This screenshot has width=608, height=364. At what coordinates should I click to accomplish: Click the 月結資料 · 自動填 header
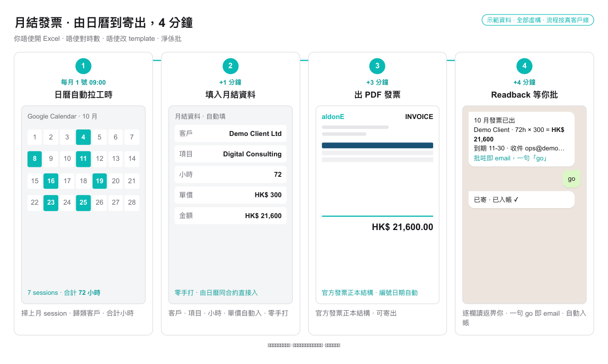(200, 117)
